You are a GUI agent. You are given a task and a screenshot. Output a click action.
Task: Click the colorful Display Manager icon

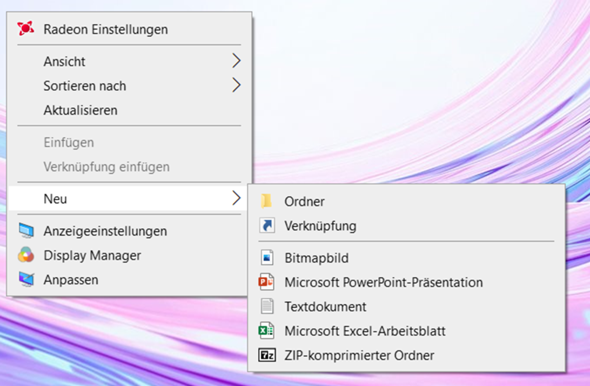(x=26, y=255)
